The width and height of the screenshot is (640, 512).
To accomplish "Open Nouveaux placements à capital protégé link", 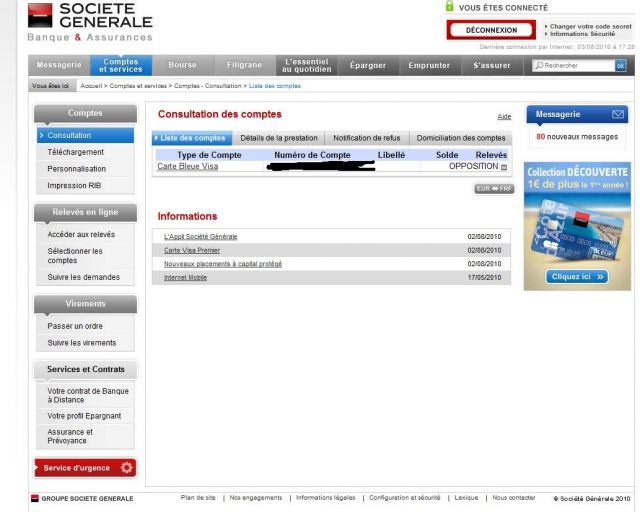I will [x=223, y=264].
